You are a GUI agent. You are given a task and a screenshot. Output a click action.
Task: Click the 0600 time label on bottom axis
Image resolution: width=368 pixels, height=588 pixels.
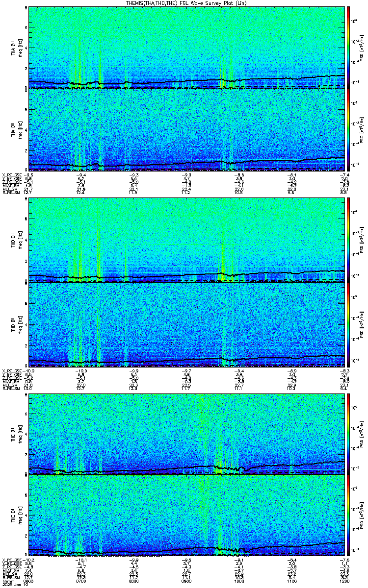coord(29,581)
